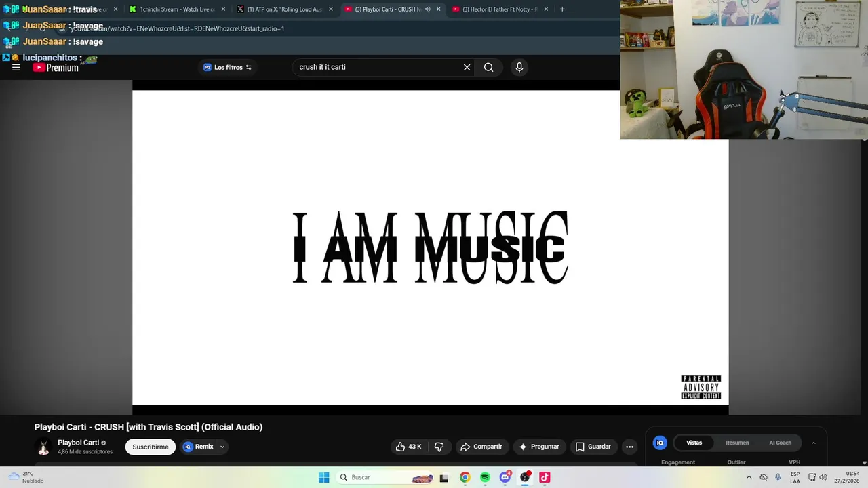868x488 pixels.
Task: Open the three-dot more actions menu
Action: [629, 447]
